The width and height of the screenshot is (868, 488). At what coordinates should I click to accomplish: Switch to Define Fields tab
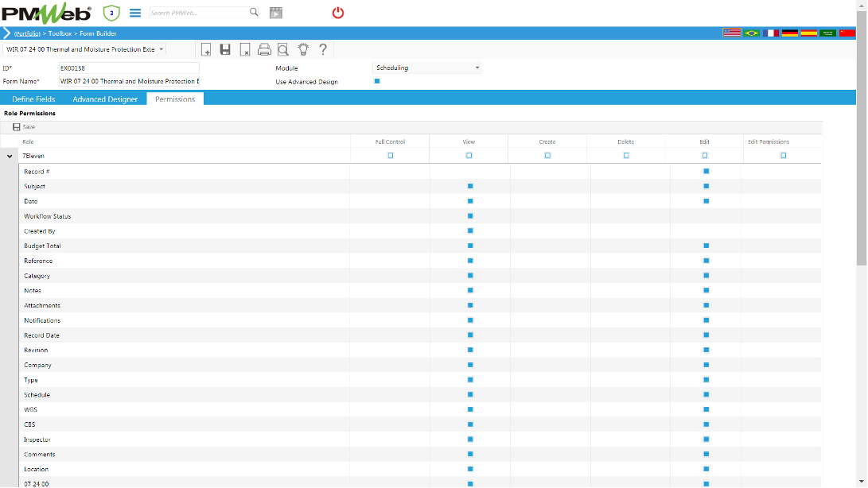pyautogui.click(x=33, y=99)
